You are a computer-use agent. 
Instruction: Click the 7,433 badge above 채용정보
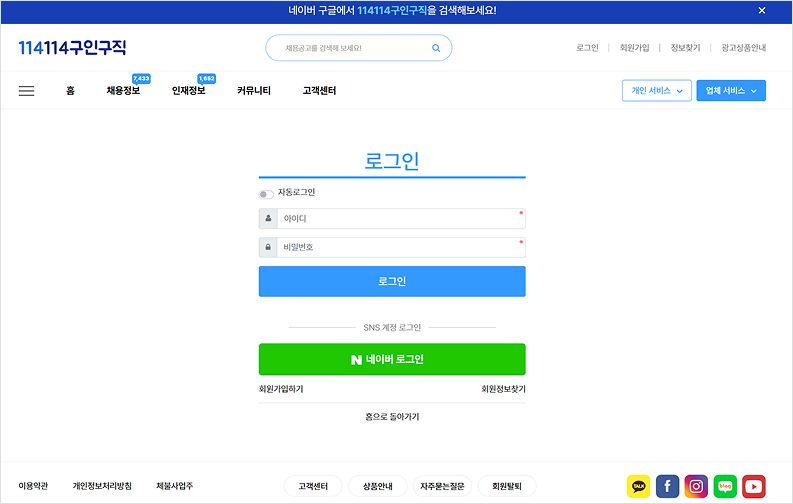[x=141, y=78]
